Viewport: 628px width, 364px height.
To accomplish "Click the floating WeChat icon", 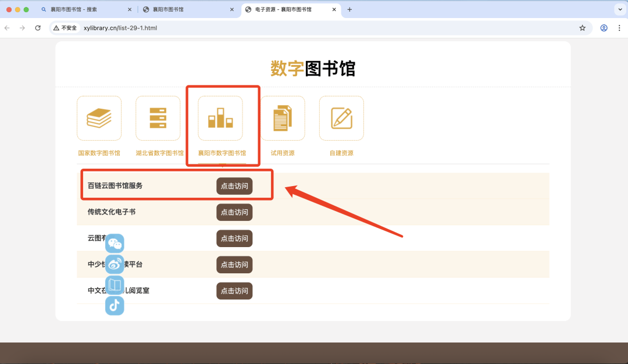I will click(115, 244).
